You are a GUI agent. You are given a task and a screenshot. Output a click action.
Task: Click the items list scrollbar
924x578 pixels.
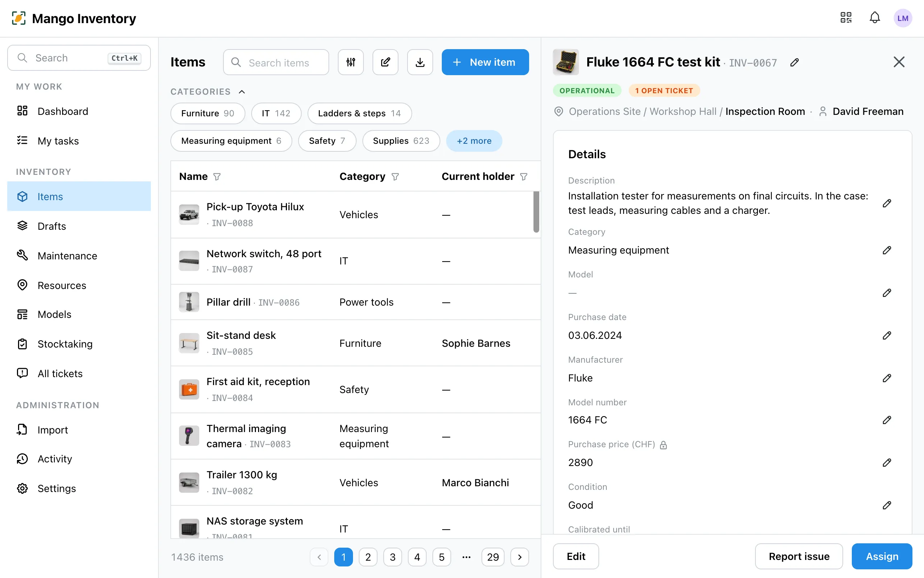point(536,212)
